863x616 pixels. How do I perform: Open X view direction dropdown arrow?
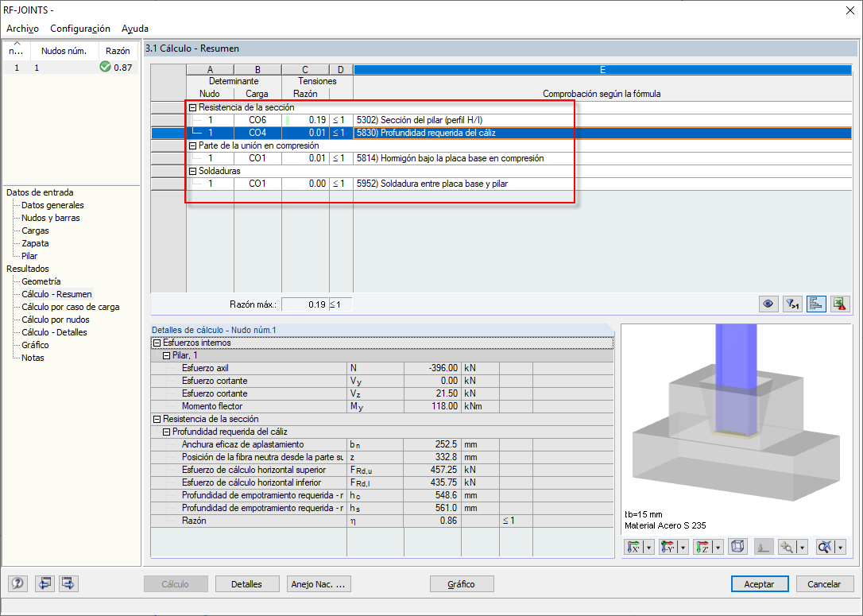click(x=649, y=547)
